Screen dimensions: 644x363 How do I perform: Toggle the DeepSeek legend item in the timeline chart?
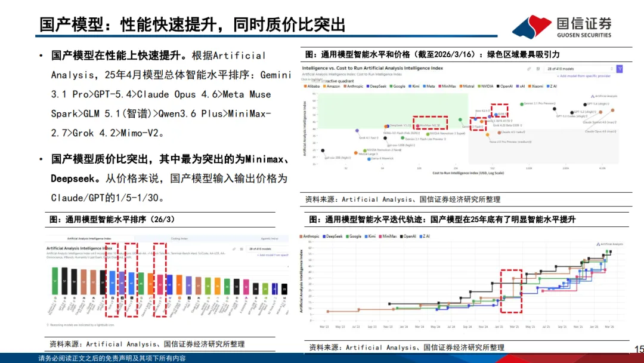333,236
